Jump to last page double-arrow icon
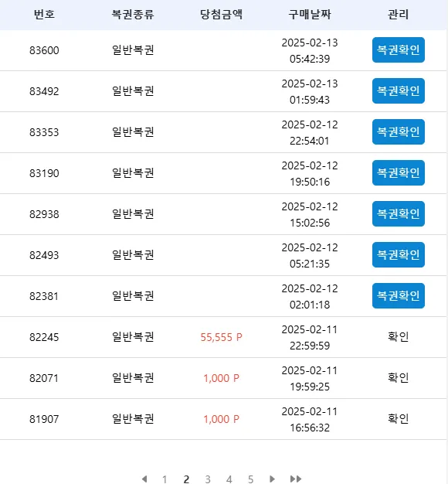The image size is (448, 484). [x=296, y=479]
